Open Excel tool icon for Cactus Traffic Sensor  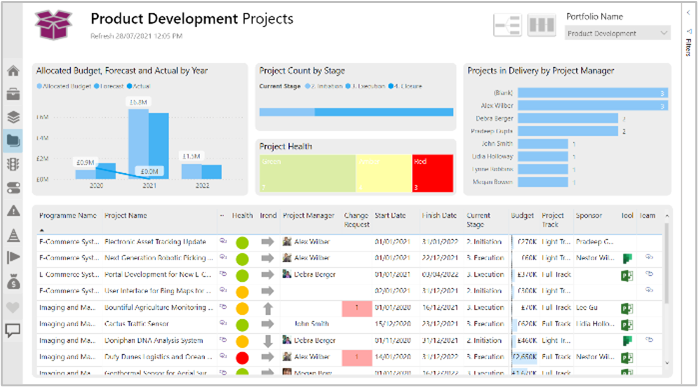(x=627, y=325)
